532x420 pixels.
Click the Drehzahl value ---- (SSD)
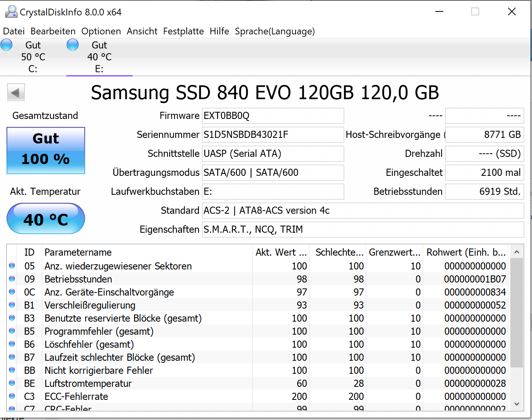(484, 154)
